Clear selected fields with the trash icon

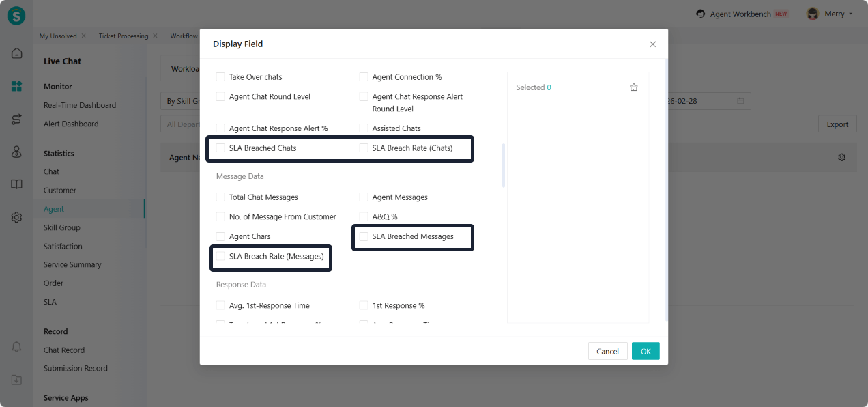tap(633, 87)
